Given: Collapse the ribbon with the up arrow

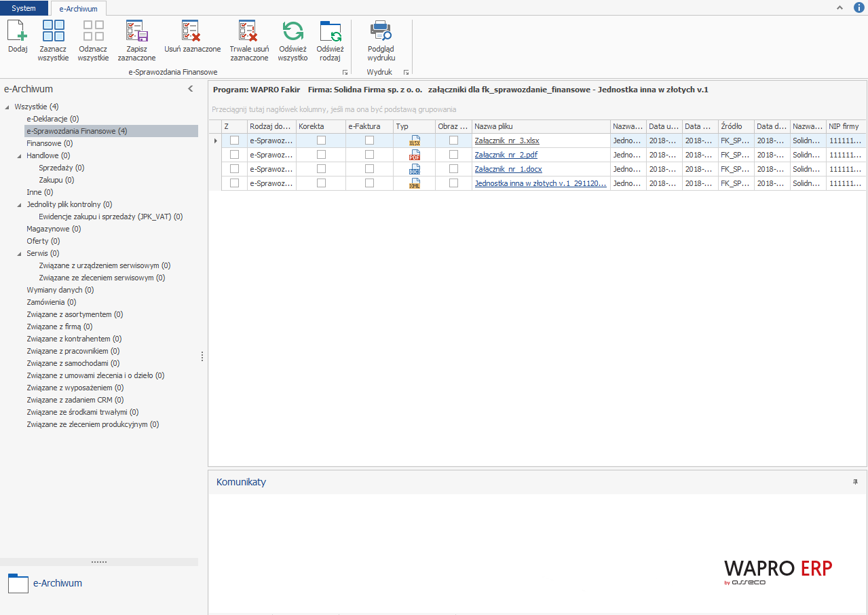Looking at the screenshot, I should [839, 7].
